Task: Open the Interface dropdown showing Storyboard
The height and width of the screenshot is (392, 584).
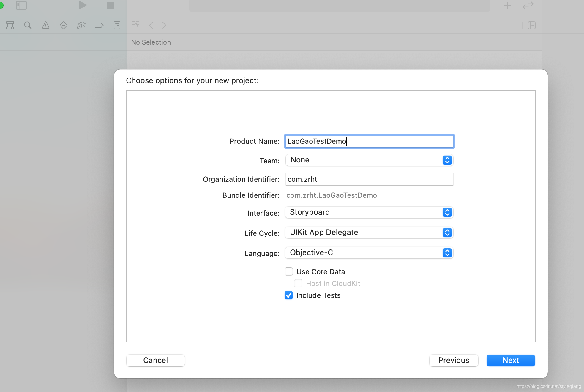Action: [369, 212]
